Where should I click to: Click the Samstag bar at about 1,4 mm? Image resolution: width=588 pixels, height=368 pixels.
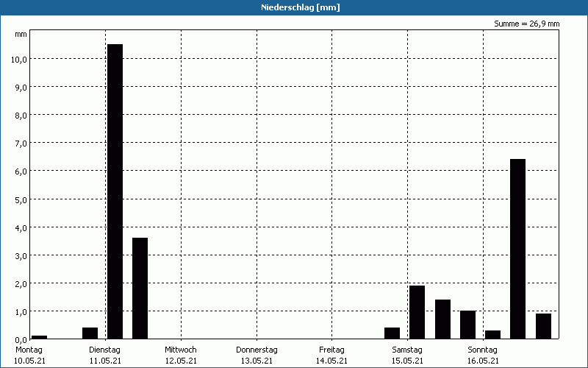(x=443, y=319)
